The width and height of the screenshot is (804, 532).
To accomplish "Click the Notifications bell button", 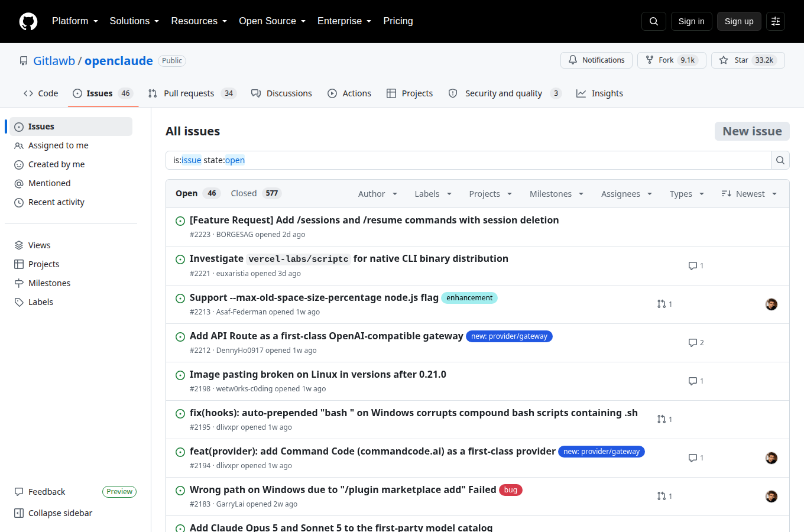I will (596, 60).
